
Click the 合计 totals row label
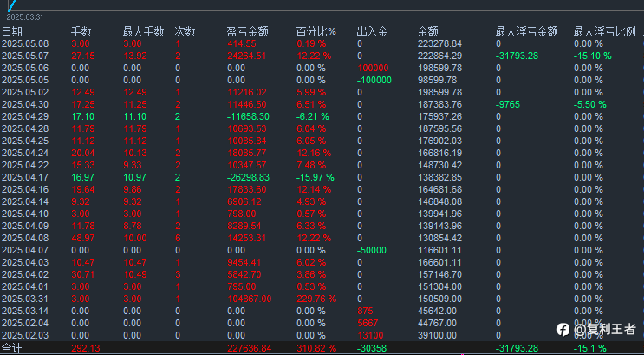12,348
